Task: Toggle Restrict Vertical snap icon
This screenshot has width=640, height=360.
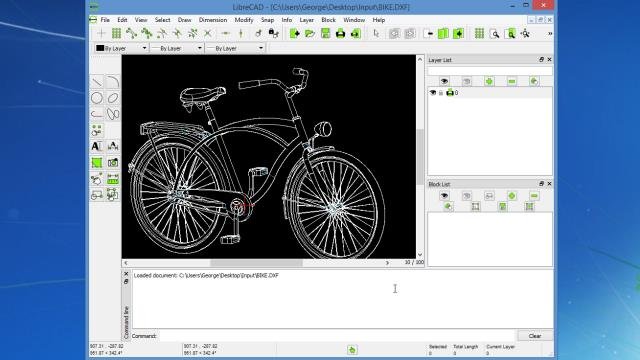Action: pyautogui.click(x=241, y=33)
